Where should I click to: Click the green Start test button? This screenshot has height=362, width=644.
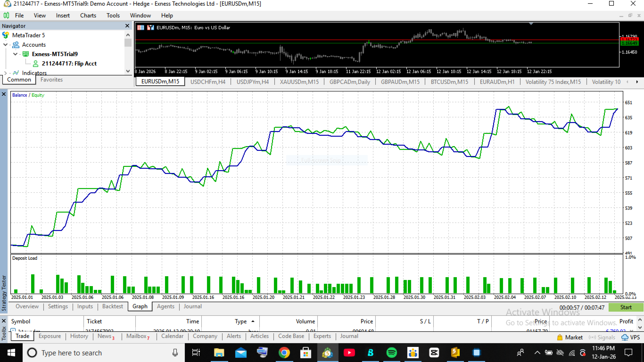coord(626,307)
